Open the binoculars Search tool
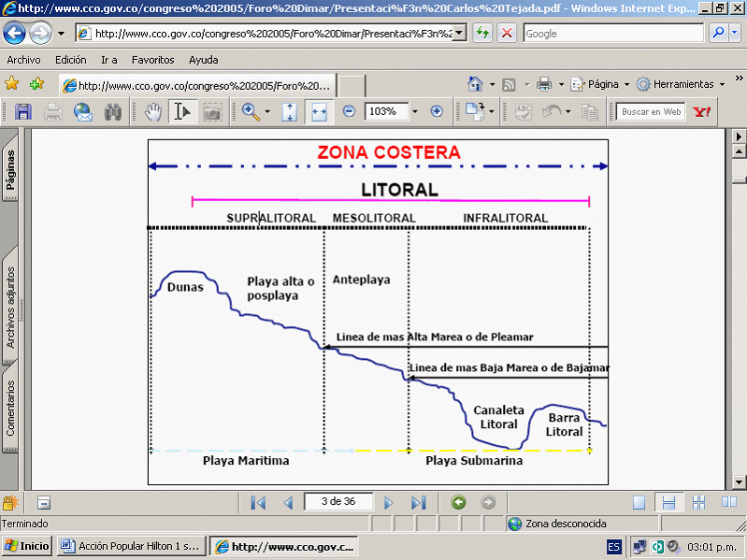This screenshot has width=747, height=560. coord(113,111)
